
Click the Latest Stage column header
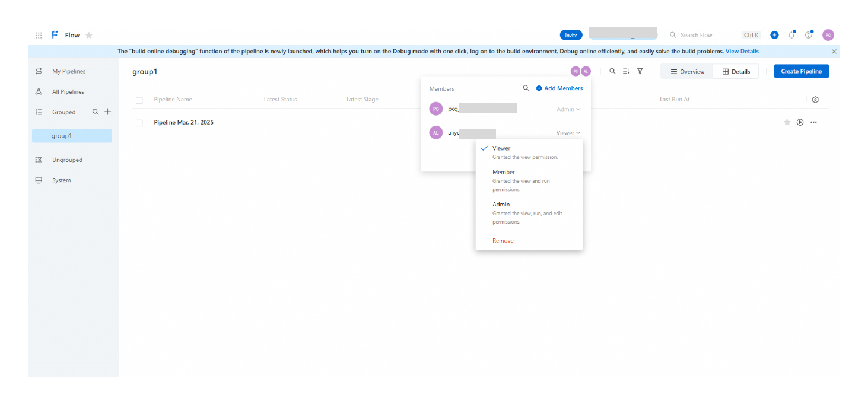363,100
